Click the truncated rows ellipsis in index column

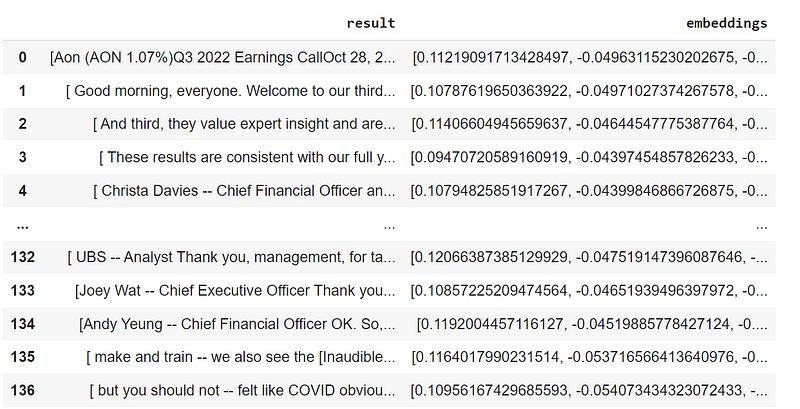[x=22, y=225]
